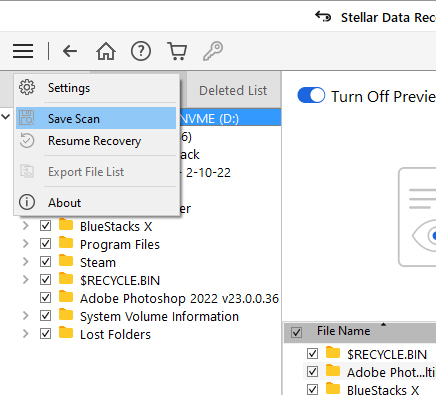Open the Help question mark icon
This screenshot has height=395, width=436.
[141, 51]
